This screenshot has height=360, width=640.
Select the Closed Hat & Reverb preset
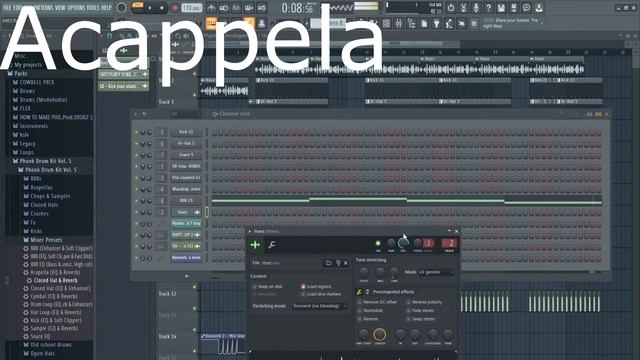tap(56, 280)
